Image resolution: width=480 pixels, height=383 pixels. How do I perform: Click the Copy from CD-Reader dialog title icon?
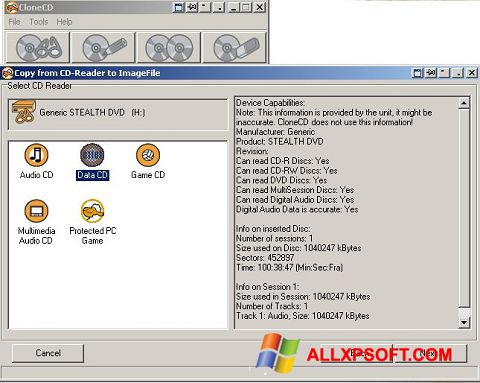pyautogui.click(x=7, y=73)
